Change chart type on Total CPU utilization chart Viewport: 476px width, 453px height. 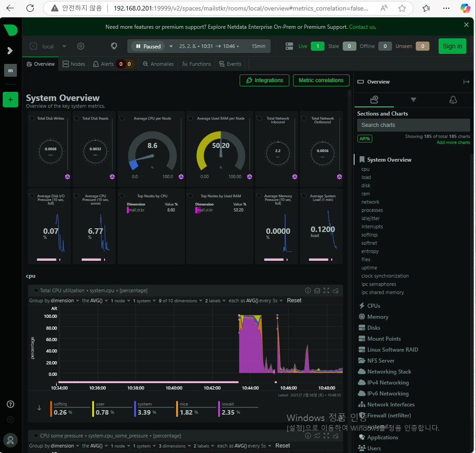[x=317, y=290]
